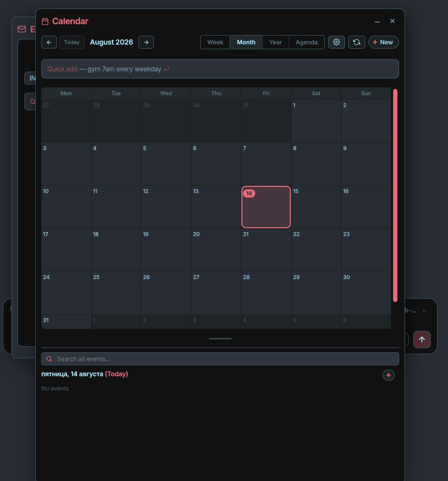The width and height of the screenshot is (448, 481).
Task: Select August 19 in the grid
Action: (166, 250)
